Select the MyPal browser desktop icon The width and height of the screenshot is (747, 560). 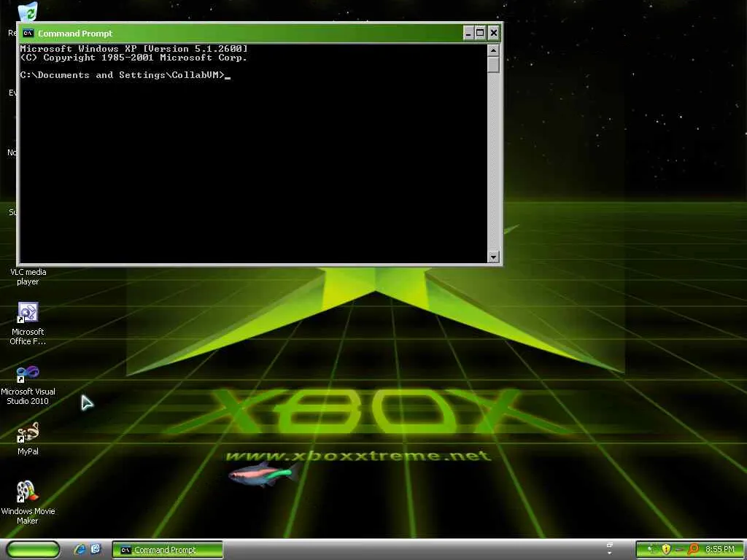(x=28, y=432)
